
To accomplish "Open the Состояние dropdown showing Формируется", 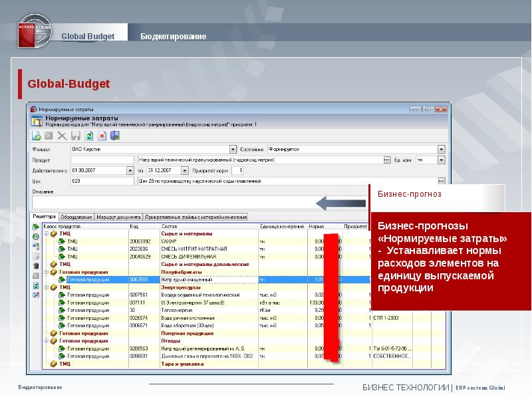I will (x=441, y=150).
